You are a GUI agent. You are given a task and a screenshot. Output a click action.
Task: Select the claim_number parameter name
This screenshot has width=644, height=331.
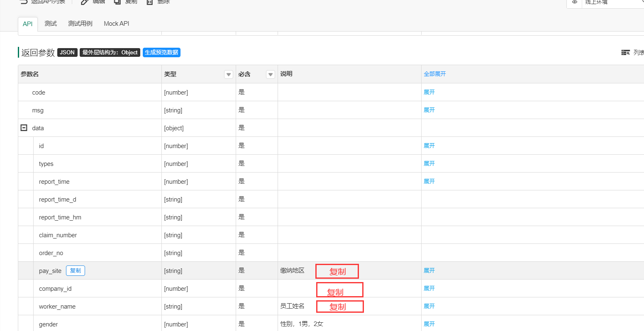coord(58,235)
